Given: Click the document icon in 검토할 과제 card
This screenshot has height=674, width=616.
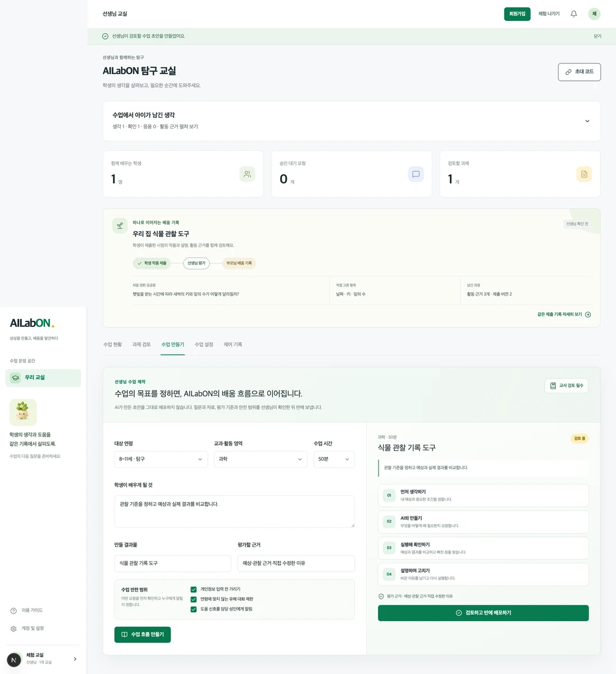Looking at the screenshot, I should (584, 174).
